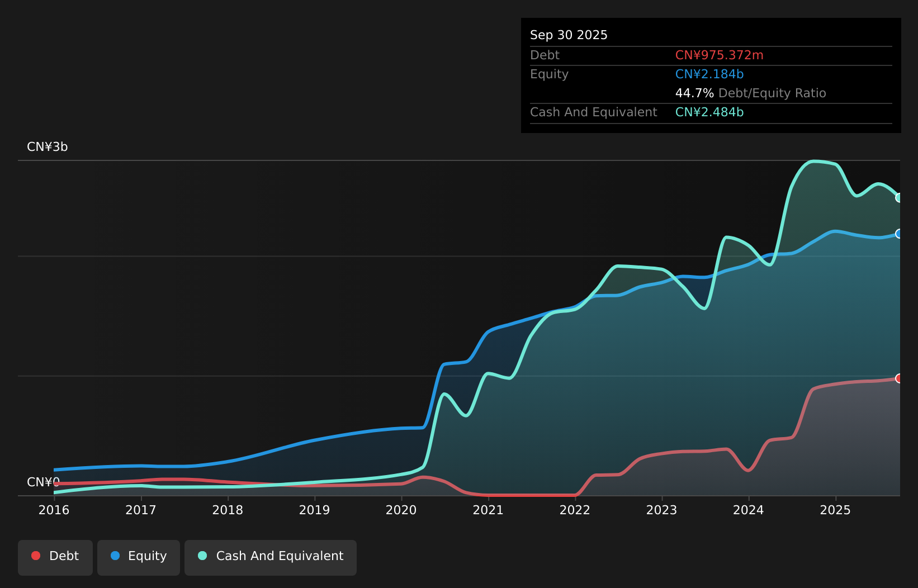The width and height of the screenshot is (918, 588).
Task: Expand the Debt/Equity Ratio row
Action: point(751,93)
